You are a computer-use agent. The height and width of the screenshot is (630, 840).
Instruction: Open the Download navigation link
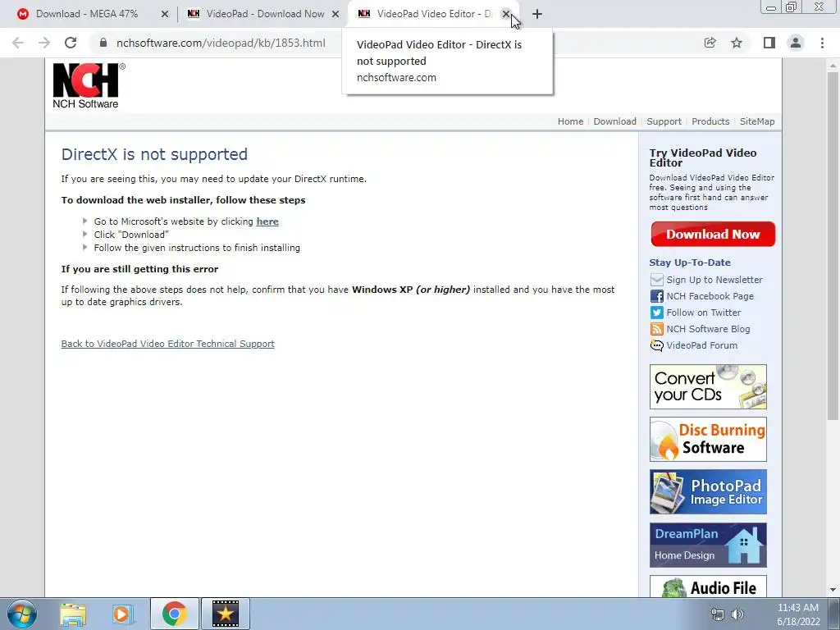(614, 121)
